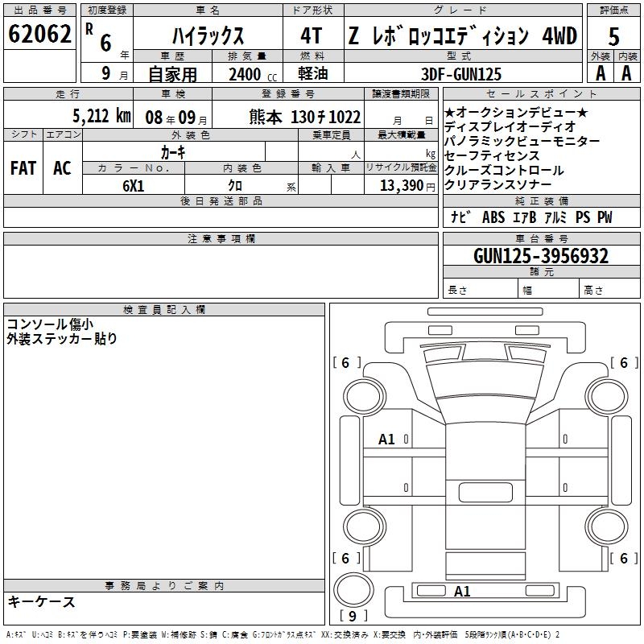Screen dimensions: 644x644
Task: Click the アルミ equipment label
Action: [555, 217]
